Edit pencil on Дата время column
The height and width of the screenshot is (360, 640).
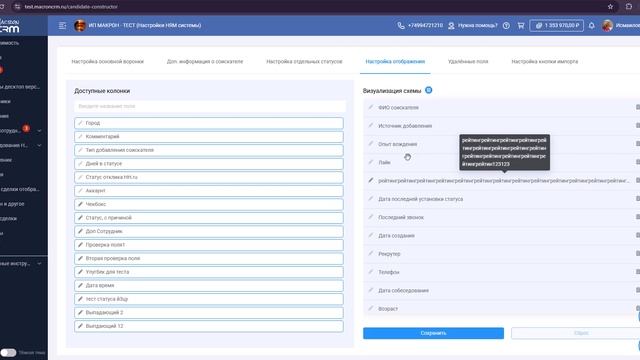(80, 285)
